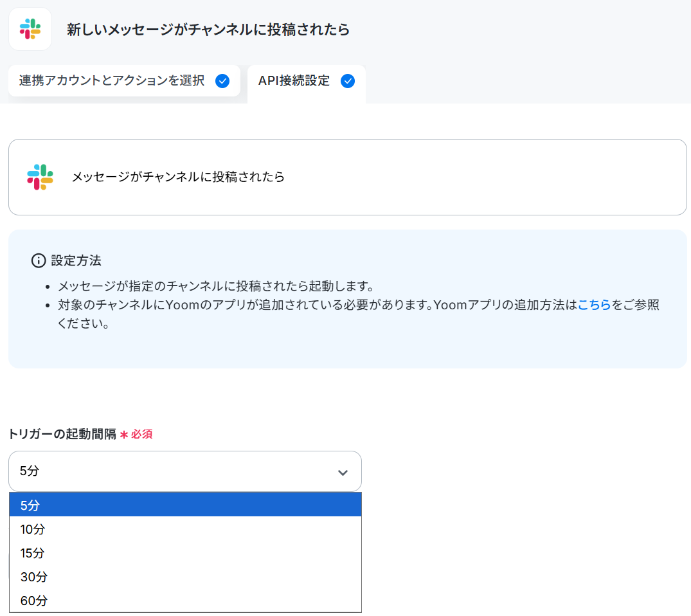Click the info icon beside 設定方法
This screenshot has height=616, width=691.
click(39, 260)
